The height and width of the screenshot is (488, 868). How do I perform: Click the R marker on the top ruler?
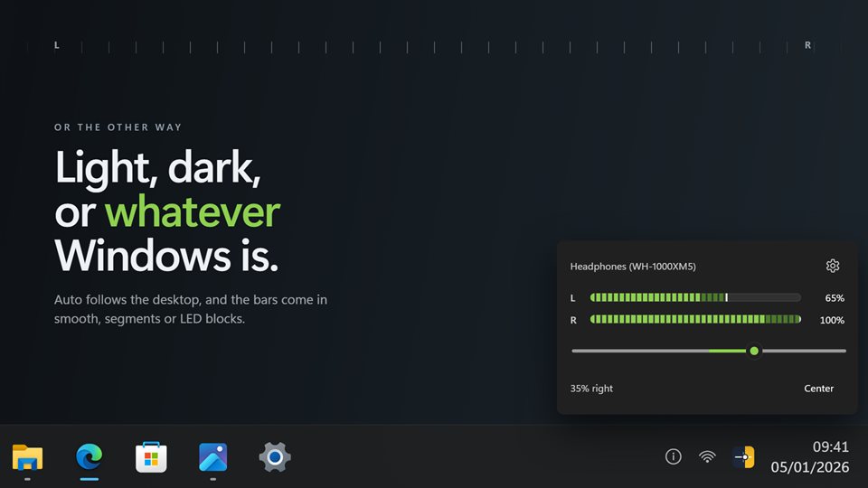[807, 45]
